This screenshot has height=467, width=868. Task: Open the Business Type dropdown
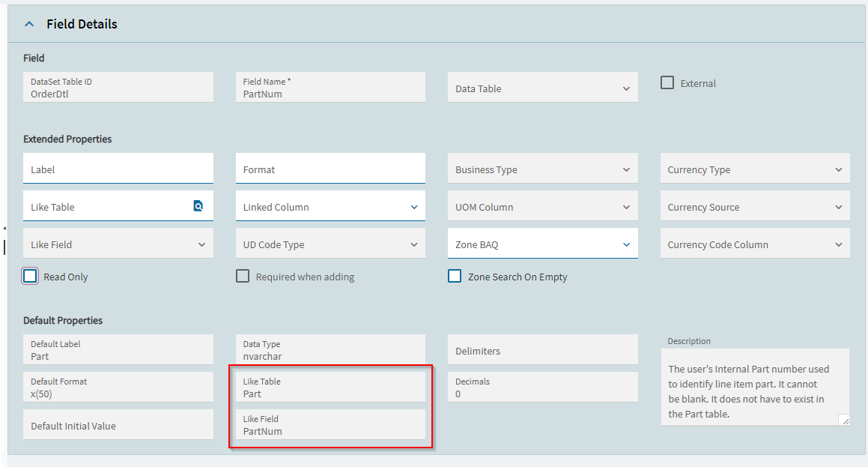click(x=542, y=169)
